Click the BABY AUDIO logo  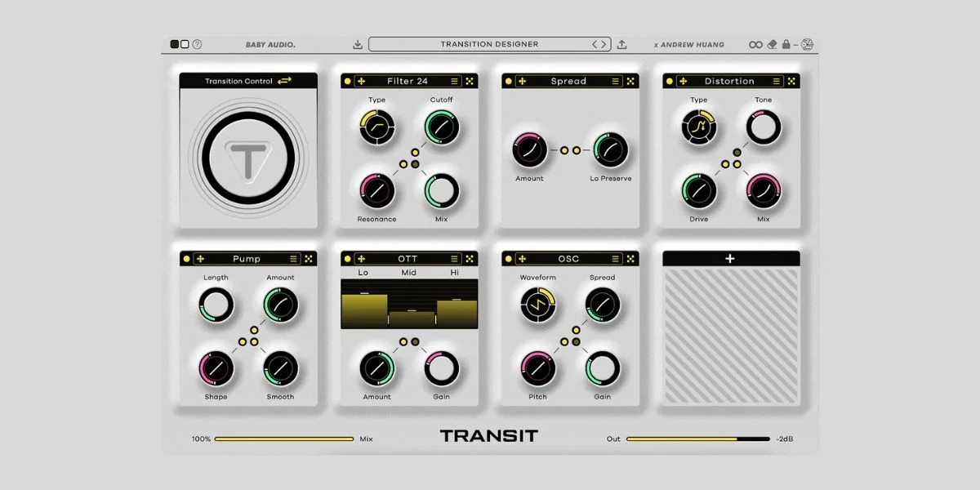pyautogui.click(x=270, y=44)
